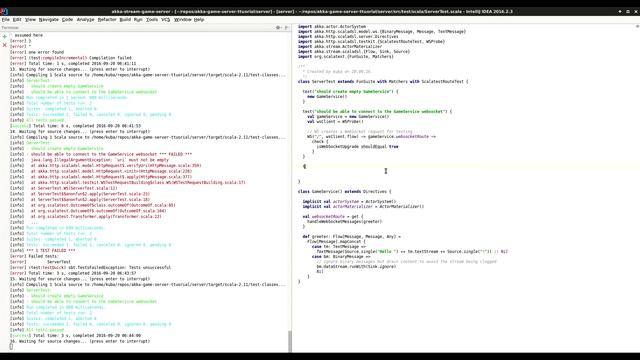
Task: Open the VCS menu
Action: pyautogui.click(x=165, y=20)
